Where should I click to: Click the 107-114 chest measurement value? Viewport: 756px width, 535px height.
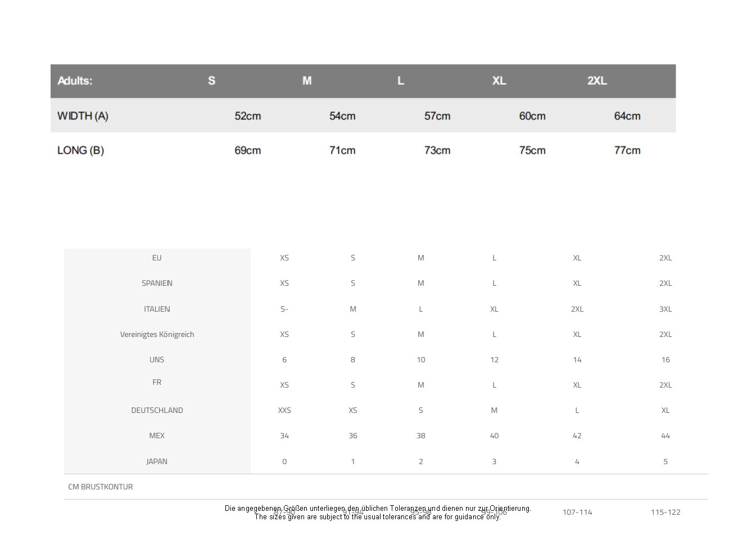577,512
